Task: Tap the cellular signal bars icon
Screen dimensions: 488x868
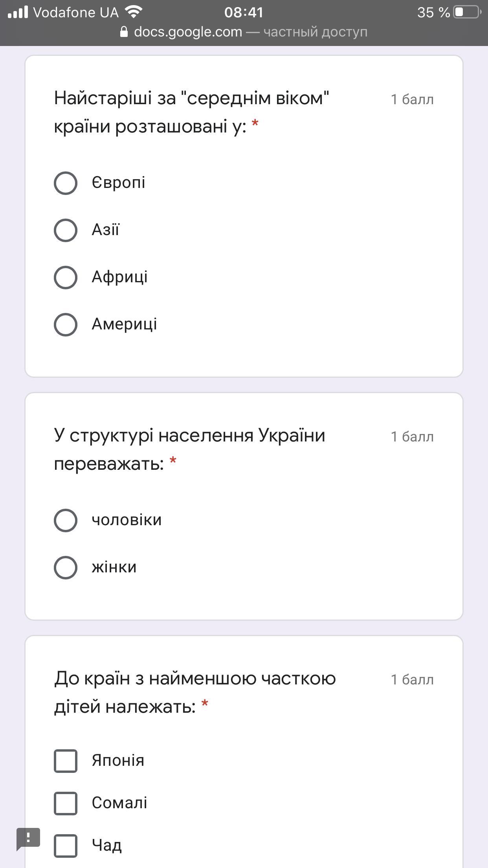Action: [x=18, y=12]
